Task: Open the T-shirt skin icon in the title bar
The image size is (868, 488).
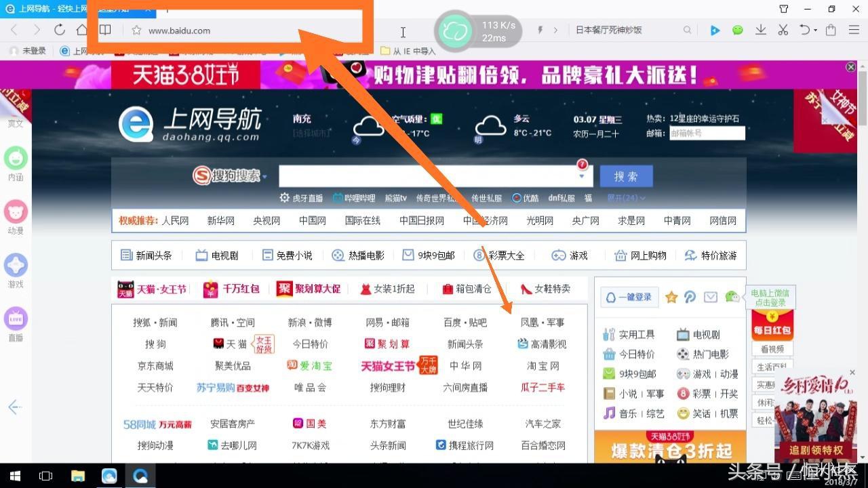Action: coord(784,9)
